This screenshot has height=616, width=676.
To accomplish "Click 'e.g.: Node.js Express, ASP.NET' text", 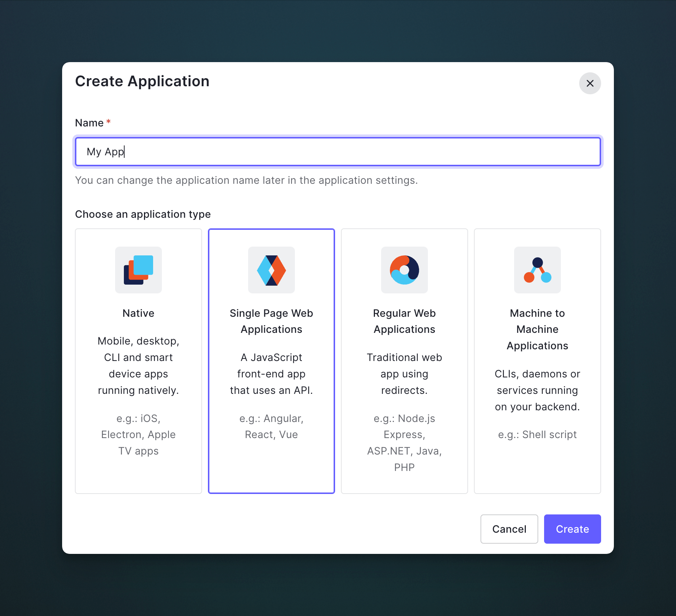I will pyautogui.click(x=405, y=443).
